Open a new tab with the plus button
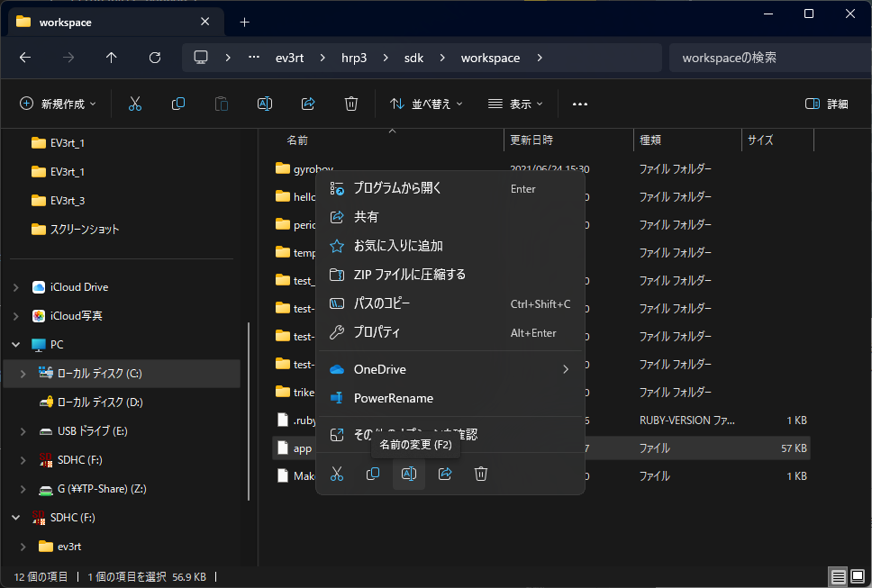Viewport: 872px width, 588px height. tap(244, 23)
